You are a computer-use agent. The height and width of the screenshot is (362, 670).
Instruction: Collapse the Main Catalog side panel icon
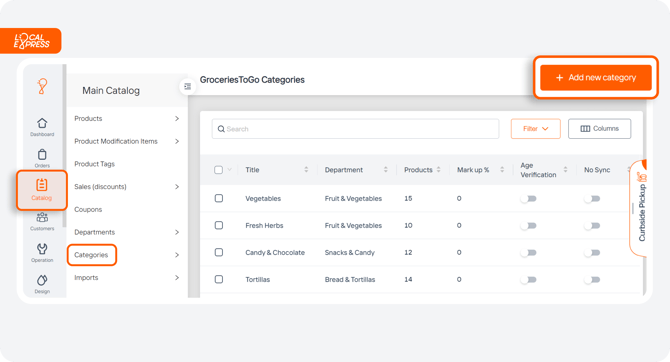(187, 86)
